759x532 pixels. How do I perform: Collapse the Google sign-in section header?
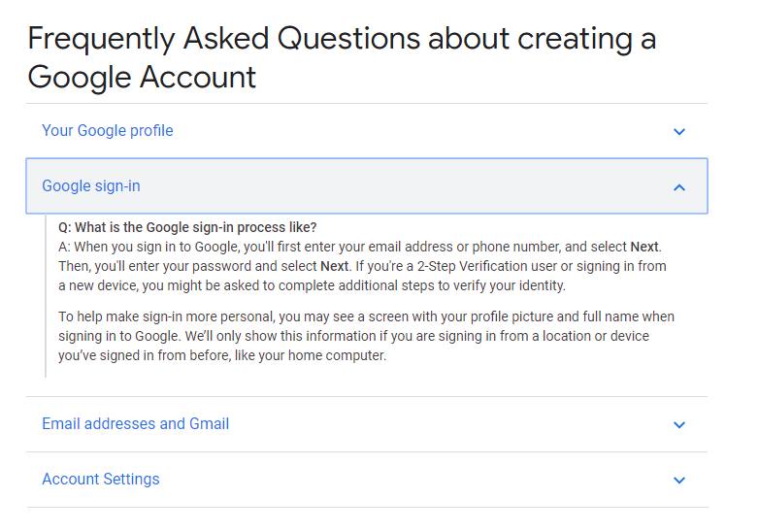click(x=367, y=185)
